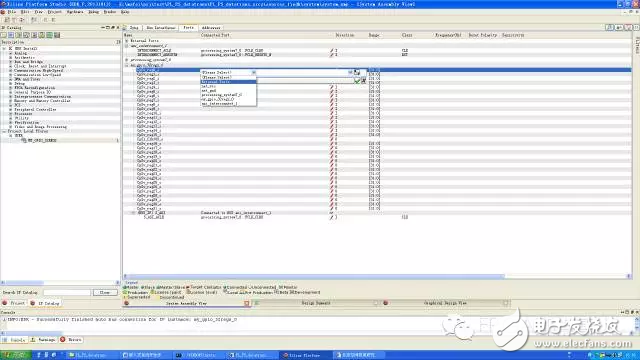Open the Project menu
This screenshot has height=360, width=640.
click(55, 12)
